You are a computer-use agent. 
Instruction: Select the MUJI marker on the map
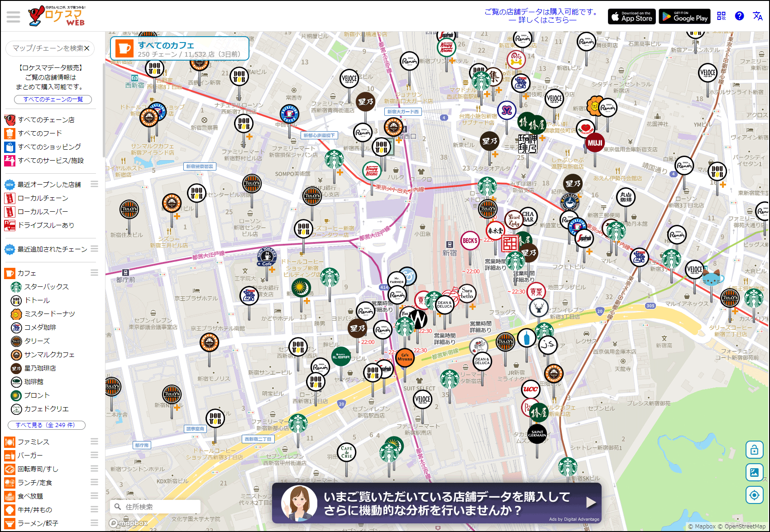595,143
